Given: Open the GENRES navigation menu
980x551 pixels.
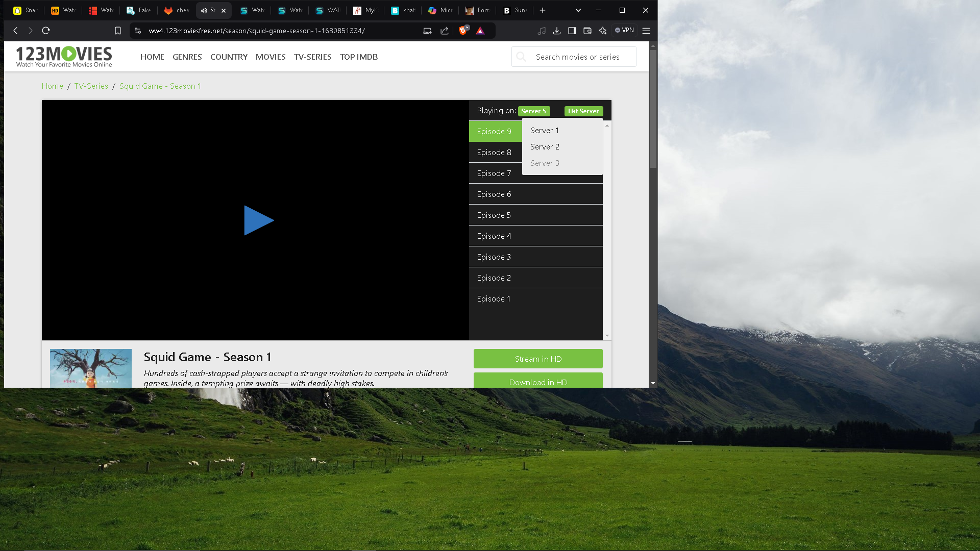Looking at the screenshot, I should 187,57.
